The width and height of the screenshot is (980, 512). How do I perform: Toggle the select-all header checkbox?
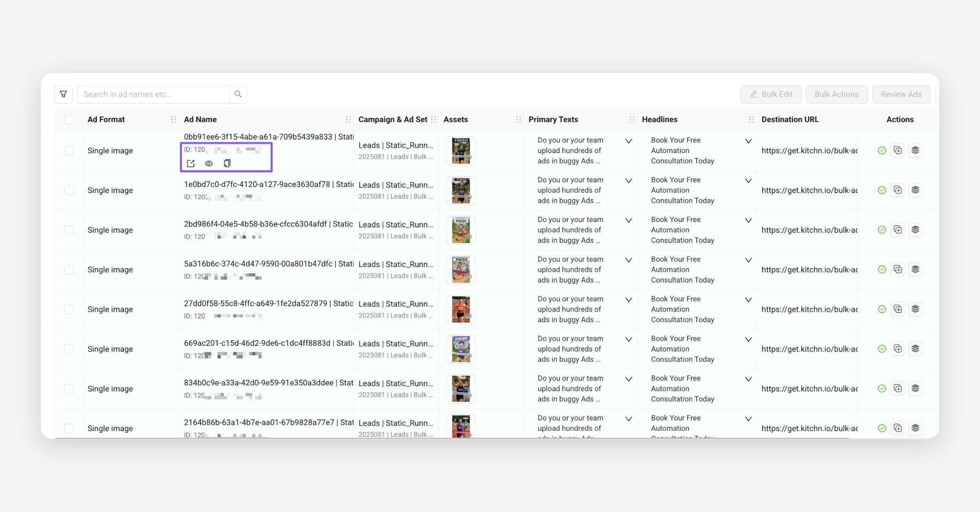pos(69,120)
